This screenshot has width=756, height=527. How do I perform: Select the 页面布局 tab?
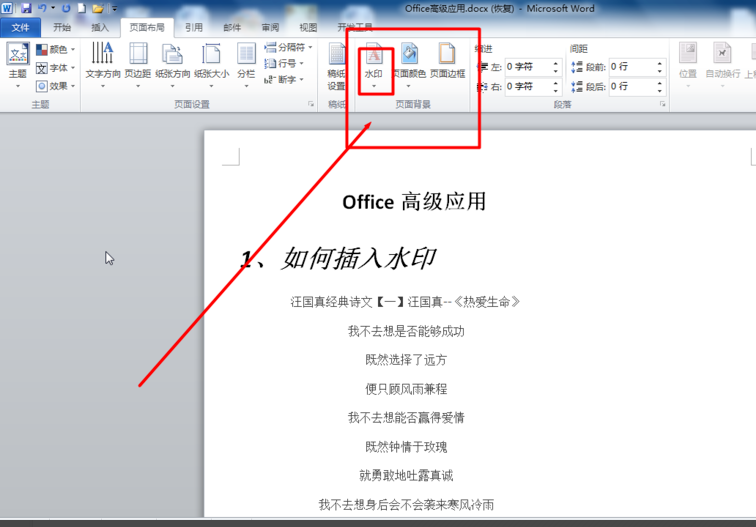pos(147,27)
